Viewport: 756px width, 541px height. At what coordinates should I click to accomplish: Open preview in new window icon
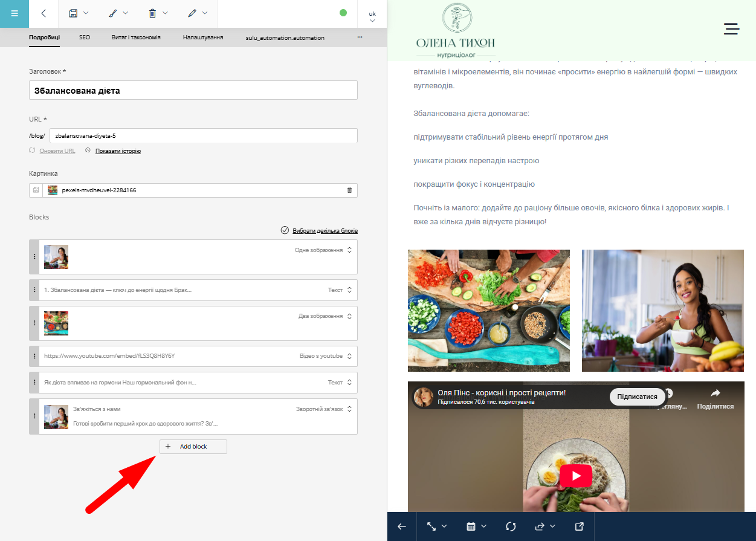[x=579, y=526]
